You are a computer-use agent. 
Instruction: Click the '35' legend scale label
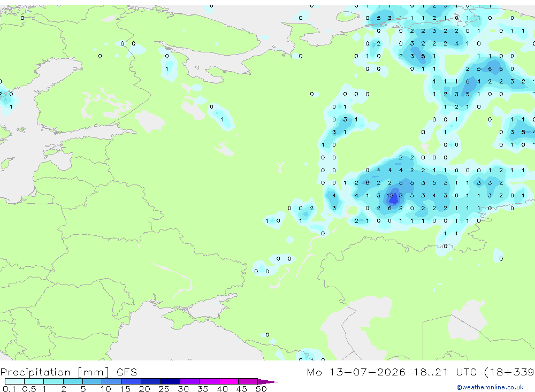coord(203,389)
